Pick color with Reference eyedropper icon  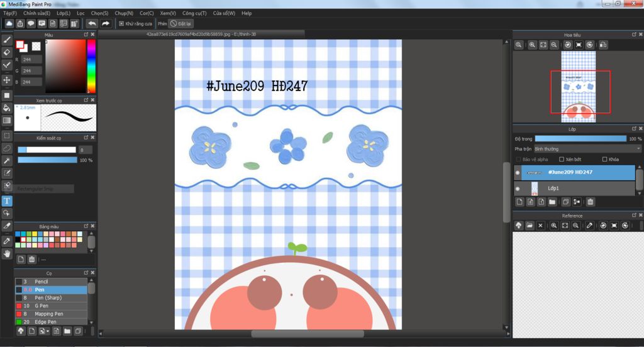point(589,226)
